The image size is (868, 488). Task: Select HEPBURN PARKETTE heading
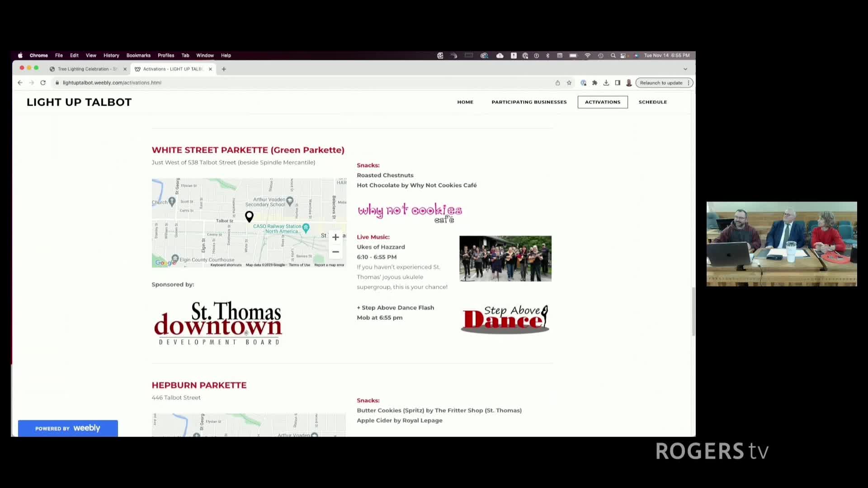tap(199, 385)
